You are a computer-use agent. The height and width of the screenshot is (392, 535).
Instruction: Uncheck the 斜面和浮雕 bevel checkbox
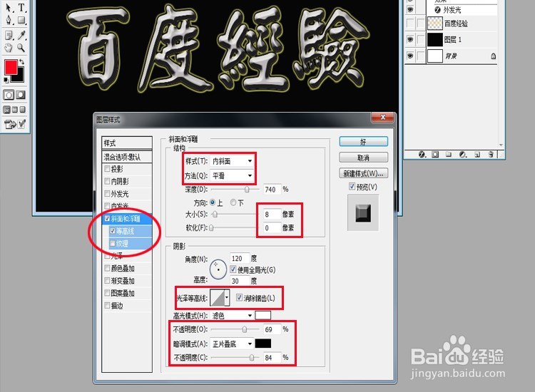click(107, 219)
